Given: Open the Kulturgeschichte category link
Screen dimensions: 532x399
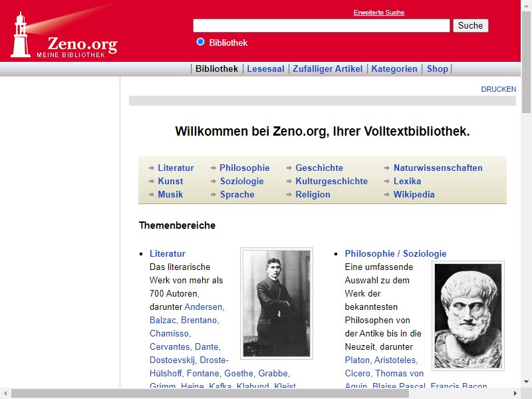Looking at the screenshot, I should pos(331,181).
